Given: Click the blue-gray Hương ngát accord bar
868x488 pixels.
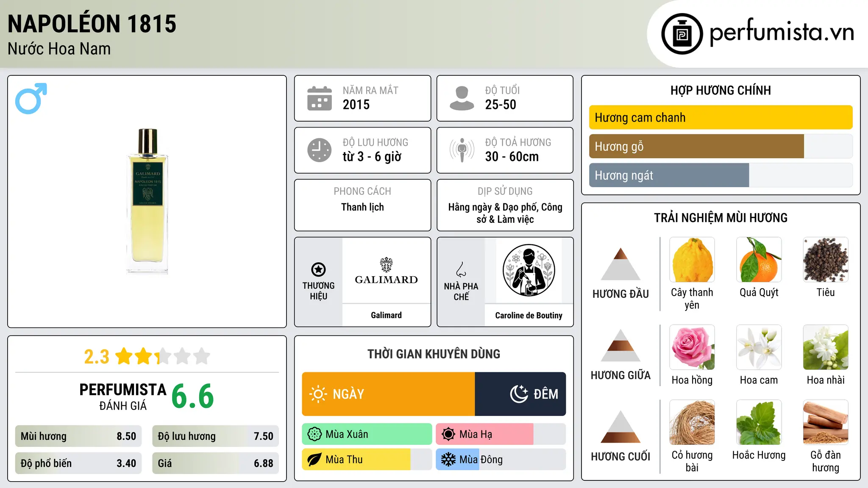Looking at the screenshot, I should click(x=669, y=175).
